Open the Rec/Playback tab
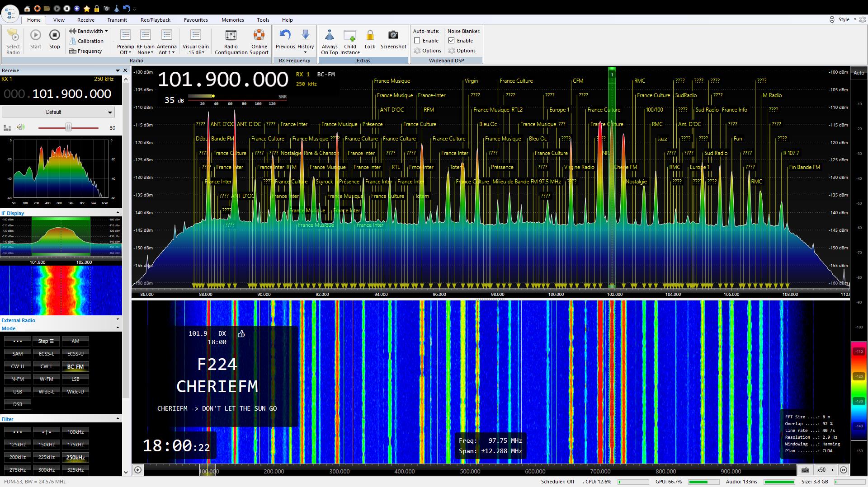This screenshot has width=868, height=487. pos(155,20)
